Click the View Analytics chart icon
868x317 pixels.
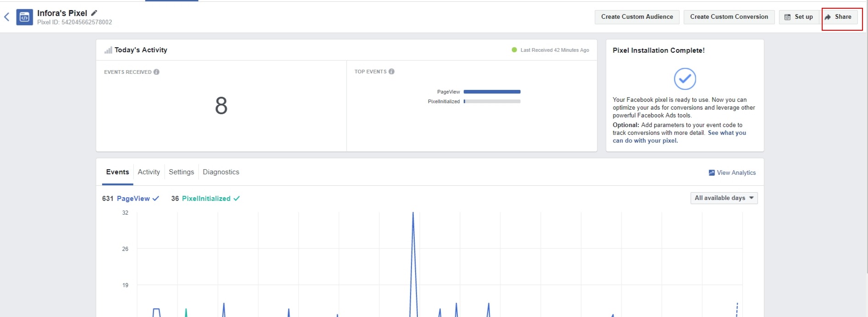tap(711, 173)
